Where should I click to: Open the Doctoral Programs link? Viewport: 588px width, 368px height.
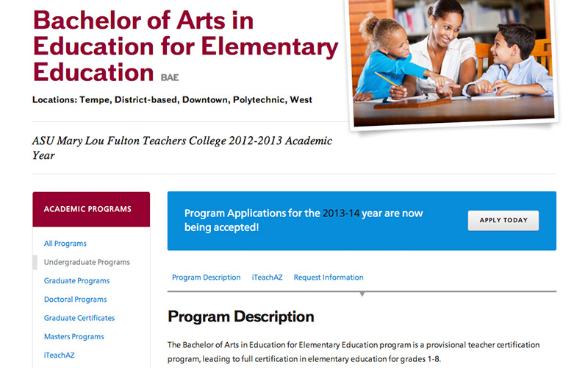pos(75,300)
